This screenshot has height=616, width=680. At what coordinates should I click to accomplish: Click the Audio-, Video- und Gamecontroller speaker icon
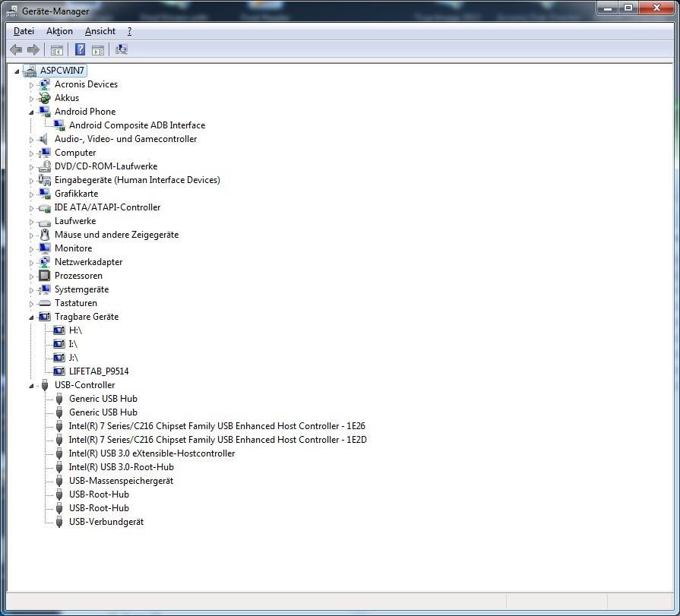[x=44, y=139]
